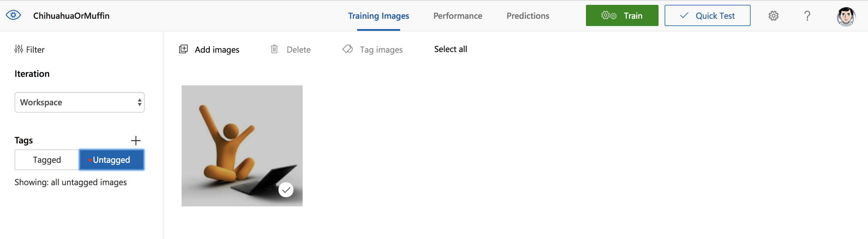Click the Delete trash can icon
868x239 pixels.
(274, 49)
